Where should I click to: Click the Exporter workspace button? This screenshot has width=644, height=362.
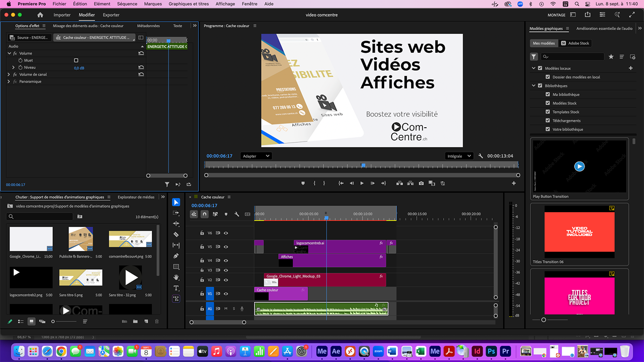tap(111, 15)
